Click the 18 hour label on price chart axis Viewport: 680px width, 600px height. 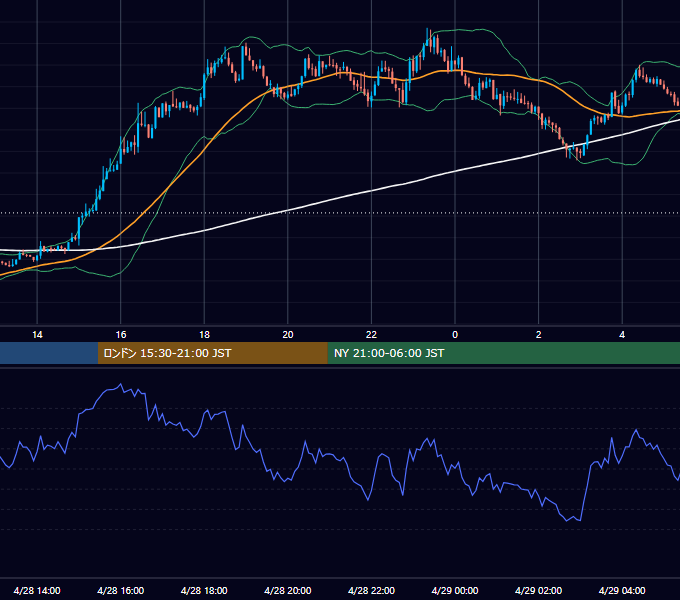pos(204,335)
